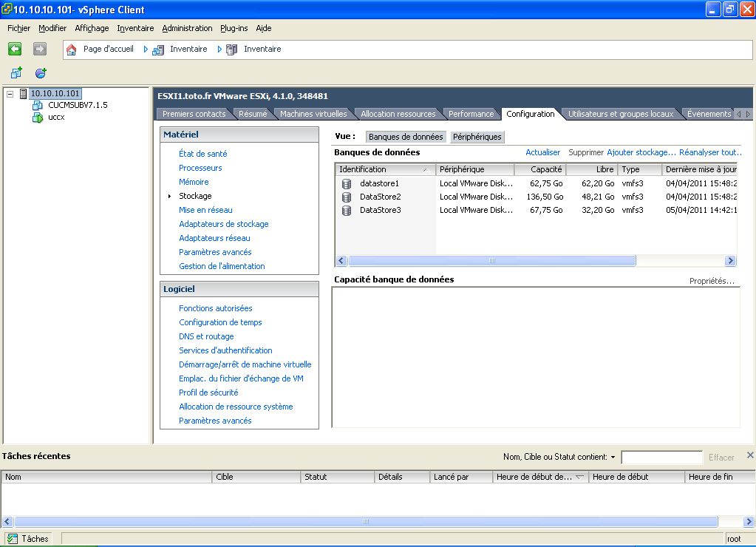Open the Administration menu

[x=187, y=29]
